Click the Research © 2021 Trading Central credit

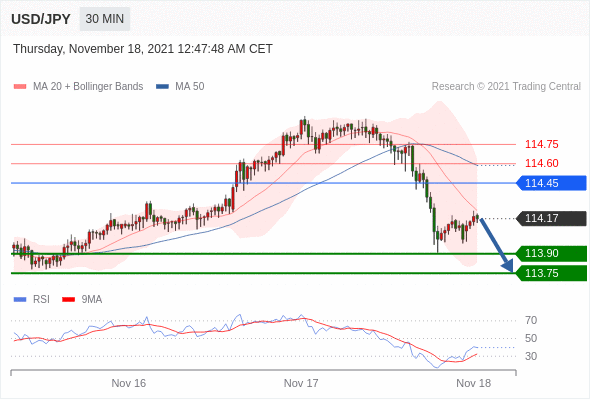506,87
